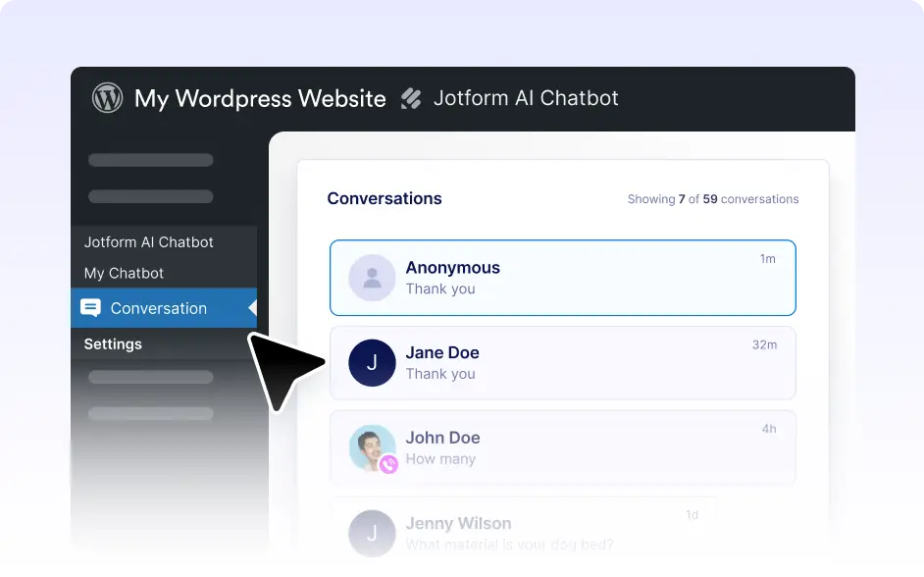The height and width of the screenshot is (577, 924).
Task: Go to the Conversation sidebar item
Action: [x=158, y=308]
